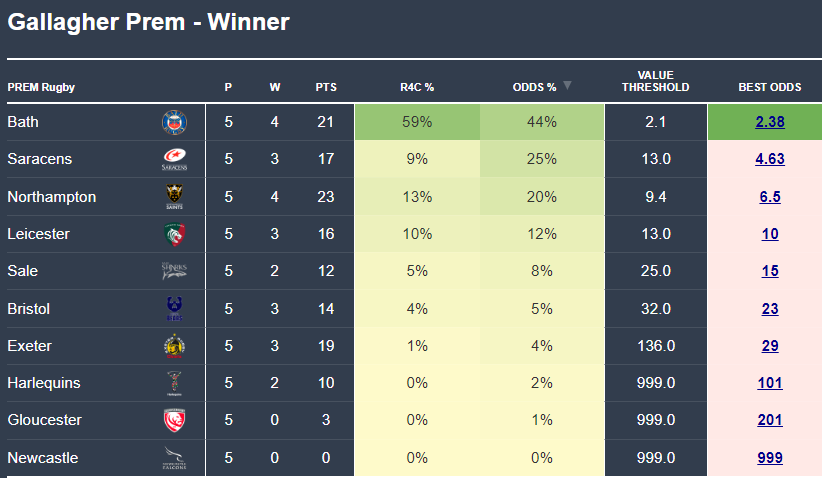Click the Sale Sharks logo

pos(174,271)
